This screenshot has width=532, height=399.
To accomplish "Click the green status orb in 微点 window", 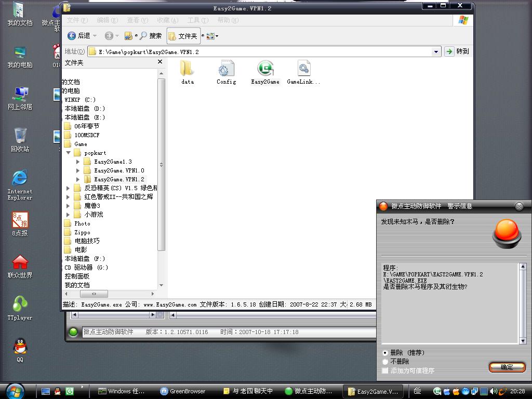I will click(73, 332).
